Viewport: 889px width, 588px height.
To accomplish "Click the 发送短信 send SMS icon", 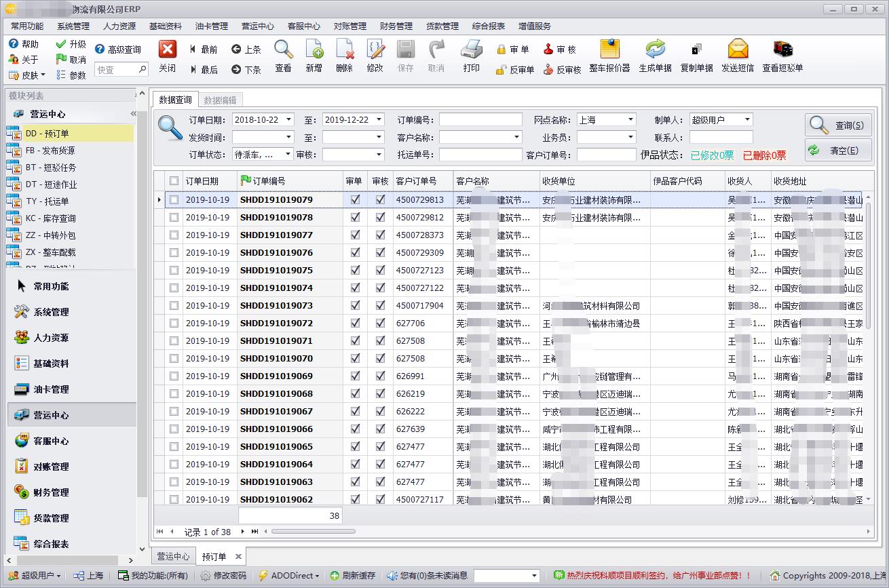I will [737, 50].
